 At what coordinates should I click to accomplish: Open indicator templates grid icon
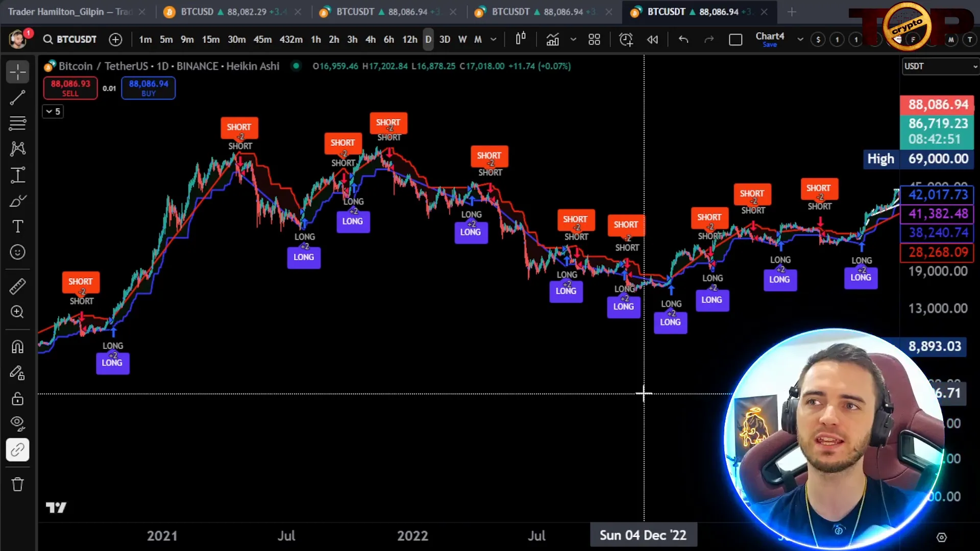[594, 39]
